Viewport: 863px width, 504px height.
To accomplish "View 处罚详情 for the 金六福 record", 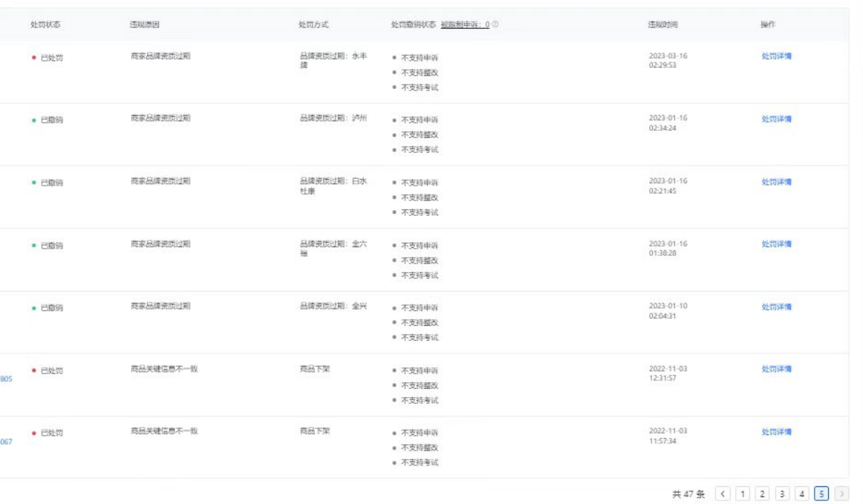I will click(x=776, y=244).
